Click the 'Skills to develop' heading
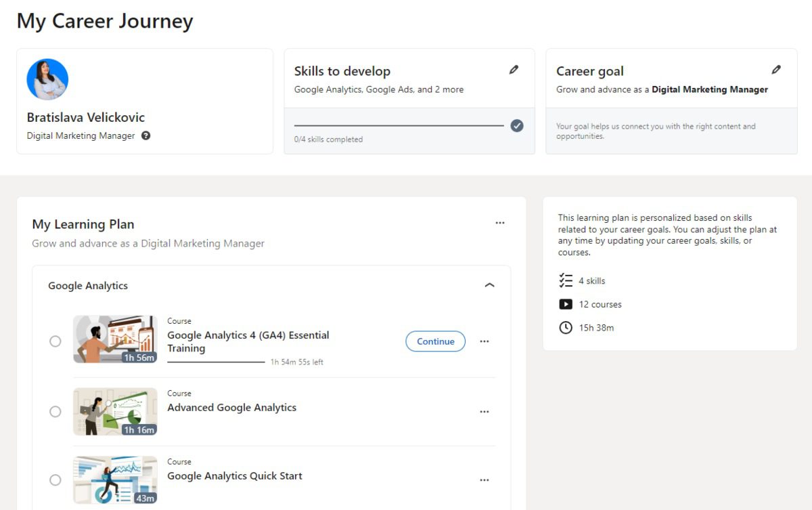 [342, 71]
